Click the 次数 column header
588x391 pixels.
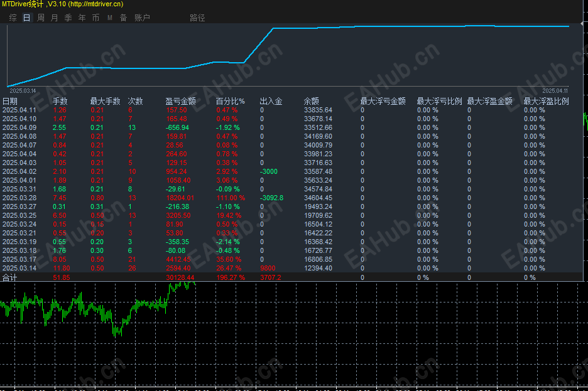coord(135,101)
